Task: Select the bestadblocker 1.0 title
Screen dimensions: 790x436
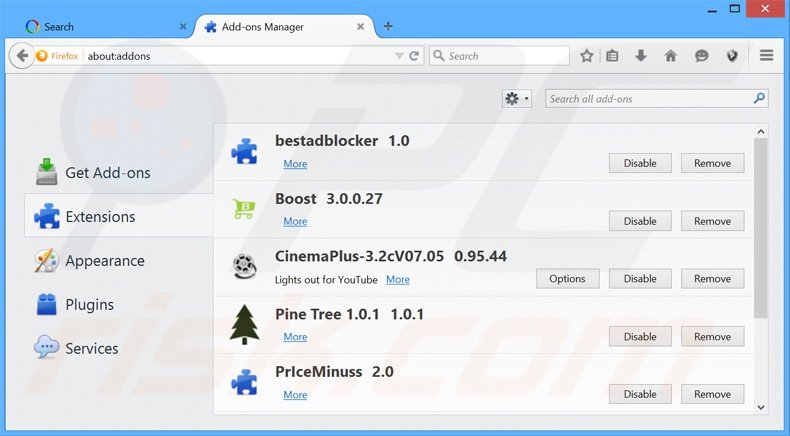Action: (342, 141)
